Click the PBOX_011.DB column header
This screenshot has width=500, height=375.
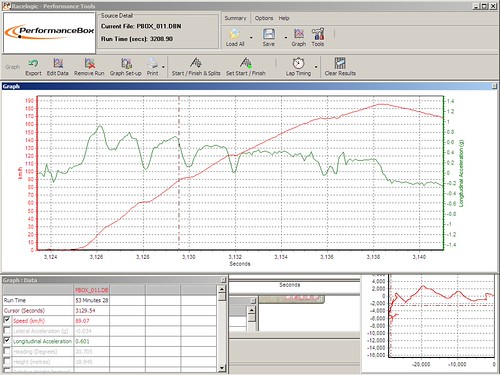pyautogui.click(x=92, y=290)
